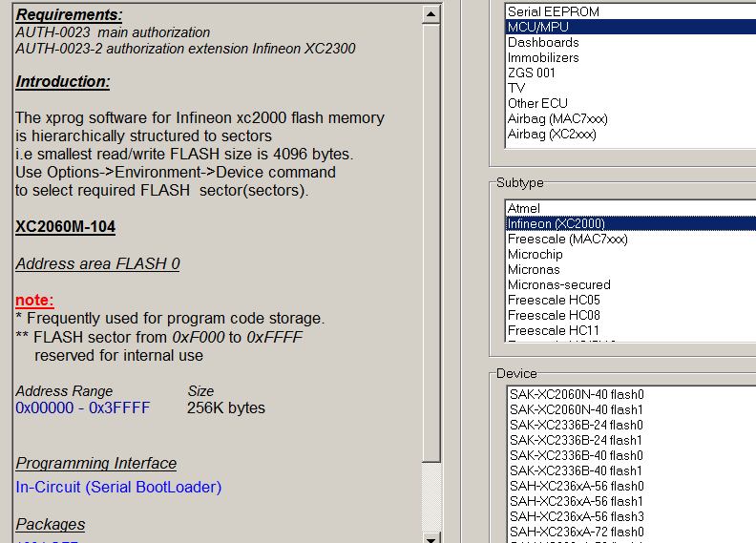The image size is (756, 543).
Task: Select Serial EEPROM in the type list
Action: [x=631, y=11]
